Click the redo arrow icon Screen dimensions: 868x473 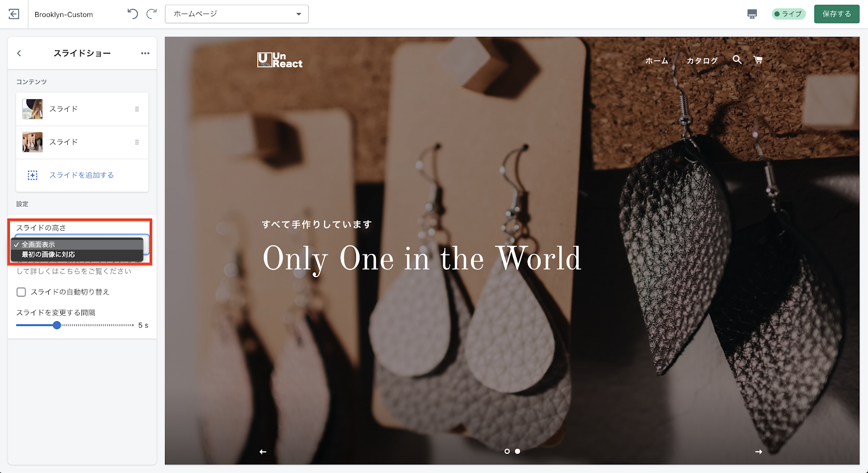click(x=152, y=14)
